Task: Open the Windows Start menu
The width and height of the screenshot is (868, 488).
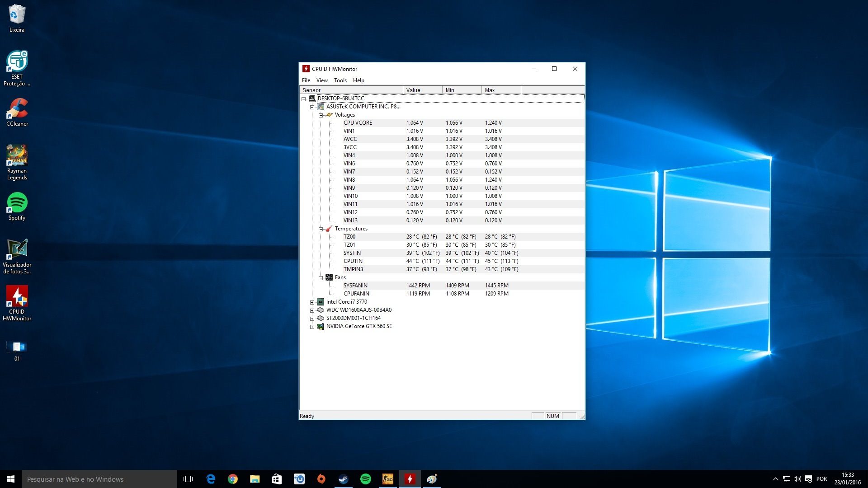Action: coord(11,479)
